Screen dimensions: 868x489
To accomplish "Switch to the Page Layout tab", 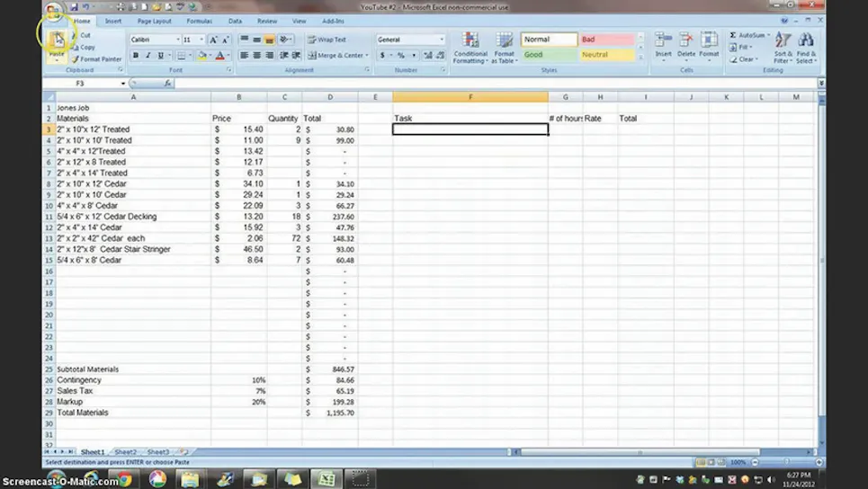I will (x=155, y=21).
